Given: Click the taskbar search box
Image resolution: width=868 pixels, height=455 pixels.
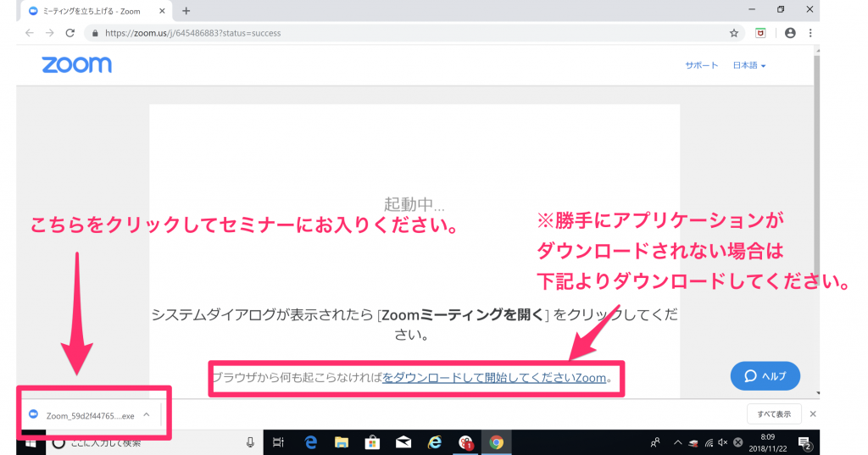Looking at the screenshot, I should 154,443.
